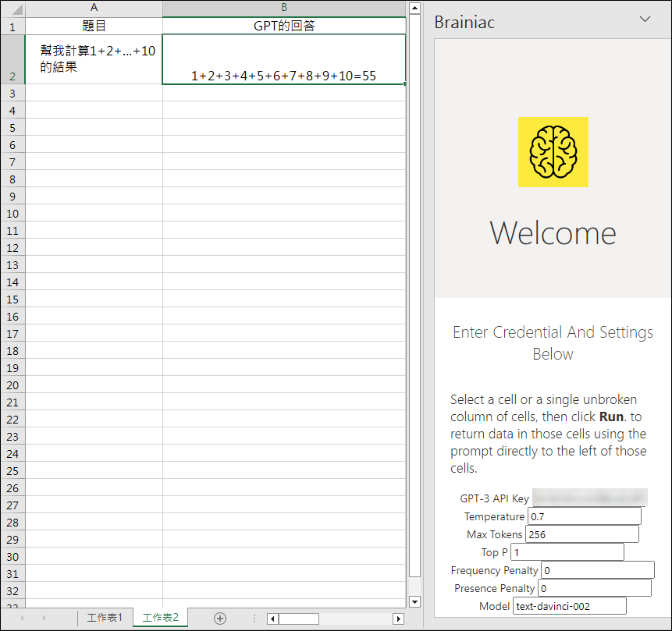This screenshot has width=672, height=631.
Task: Click the Presence Penalty input field
Action: pyautogui.click(x=595, y=588)
